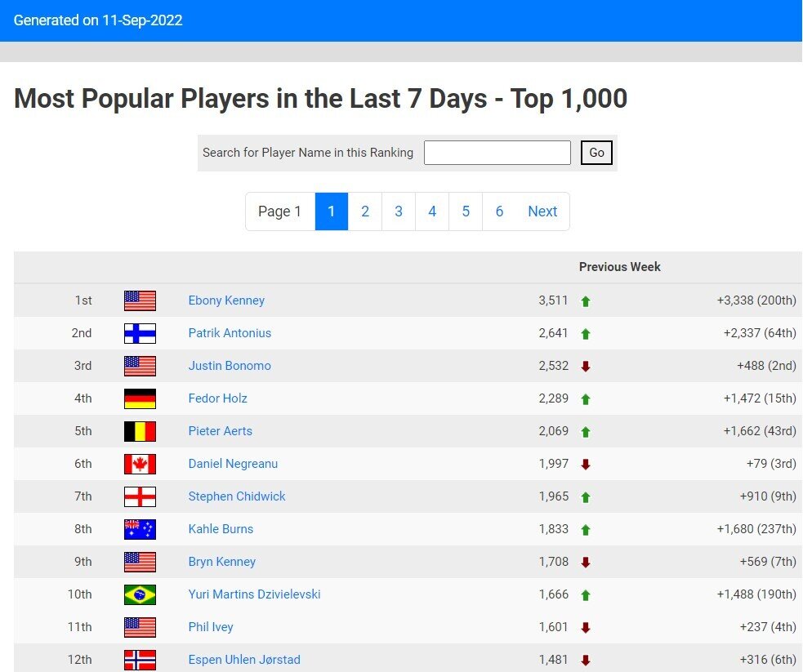Click the Most Popular Players heading
The image size is (803, 672).
point(320,98)
